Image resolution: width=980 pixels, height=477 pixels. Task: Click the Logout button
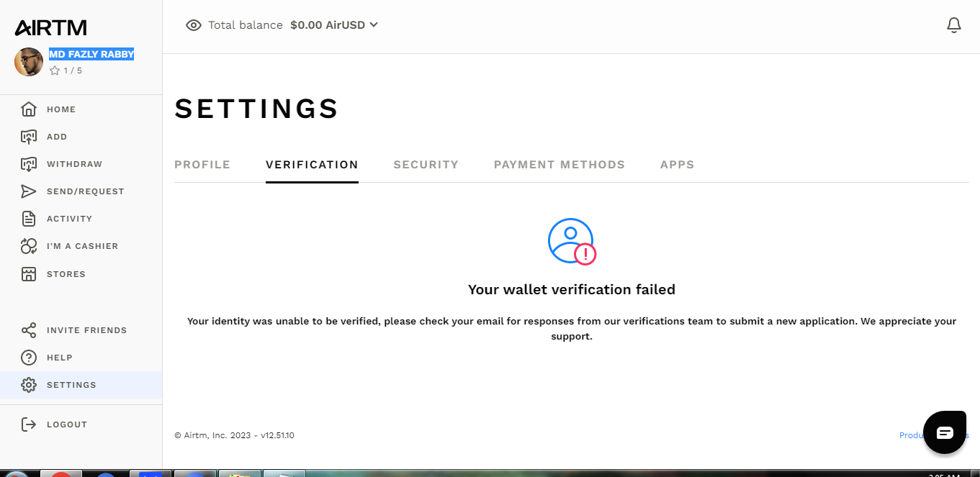[66, 424]
